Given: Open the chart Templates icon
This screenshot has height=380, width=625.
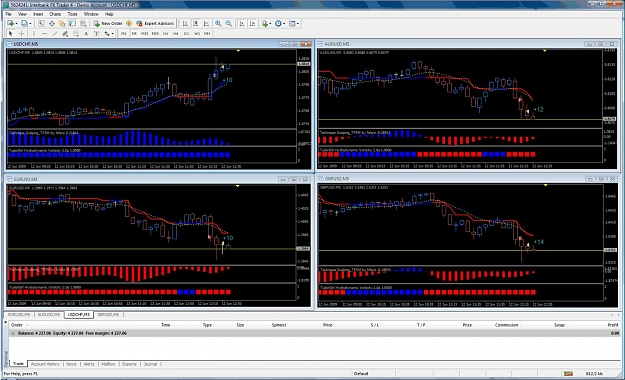Looking at the screenshot, I should (292, 24).
